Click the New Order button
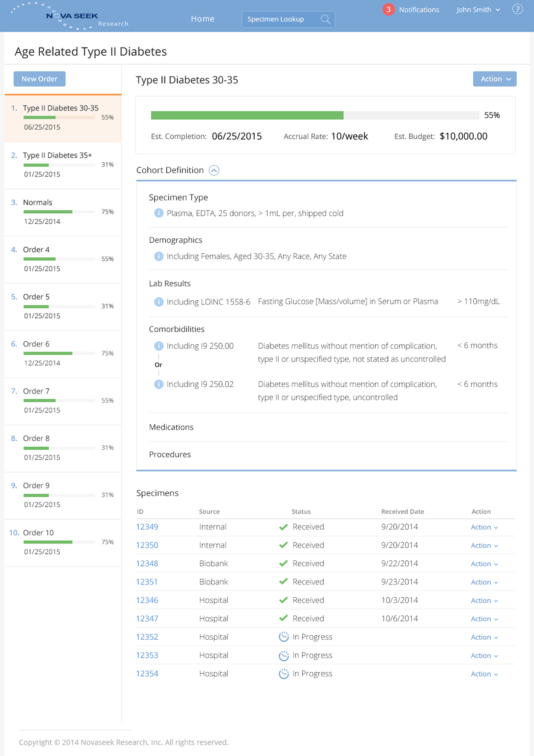This screenshot has height=756, width=534. click(39, 79)
